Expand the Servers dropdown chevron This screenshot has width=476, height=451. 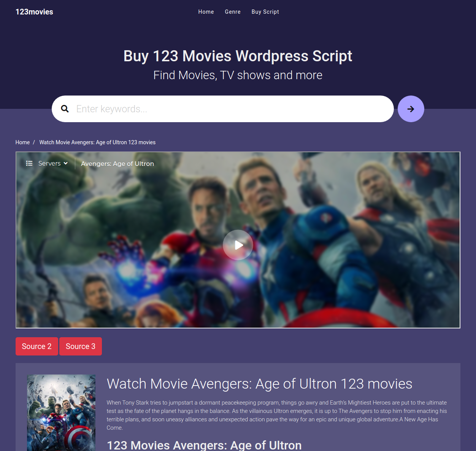coord(66,163)
